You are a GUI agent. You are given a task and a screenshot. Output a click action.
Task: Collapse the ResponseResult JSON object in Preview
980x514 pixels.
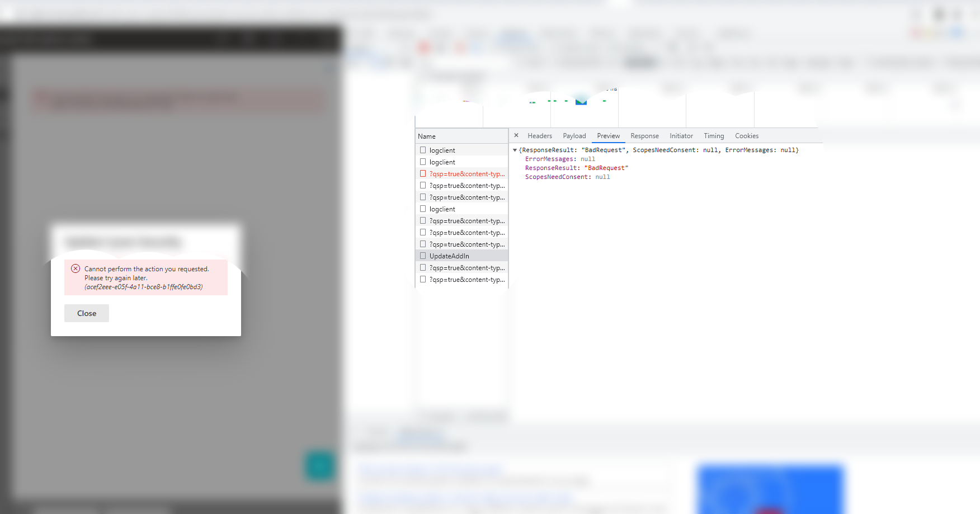pyautogui.click(x=515, y=150)
